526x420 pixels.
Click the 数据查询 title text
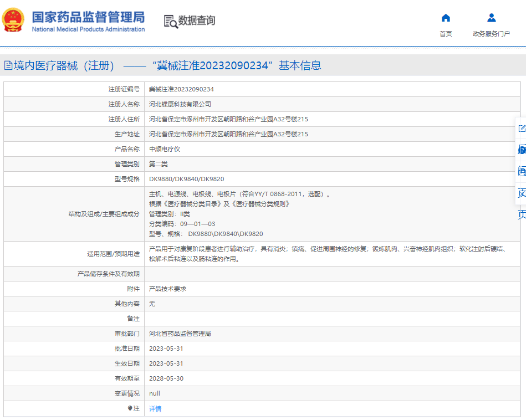(x=197, y=21)
